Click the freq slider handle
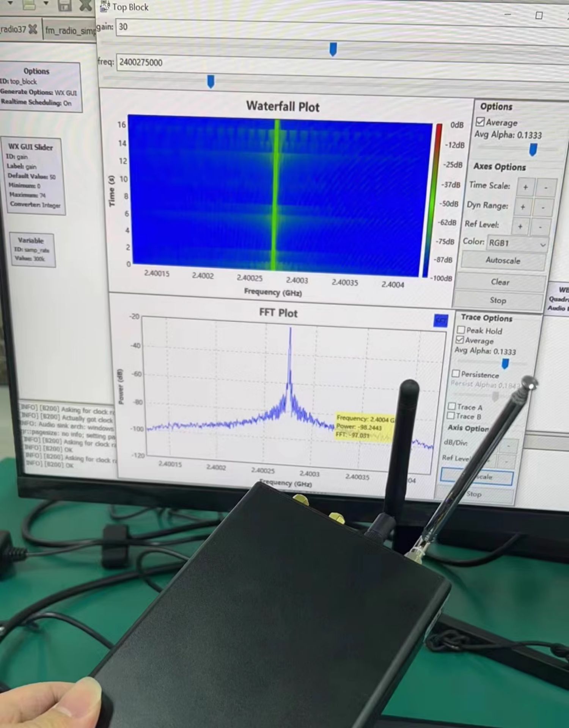 click(211, 82)
